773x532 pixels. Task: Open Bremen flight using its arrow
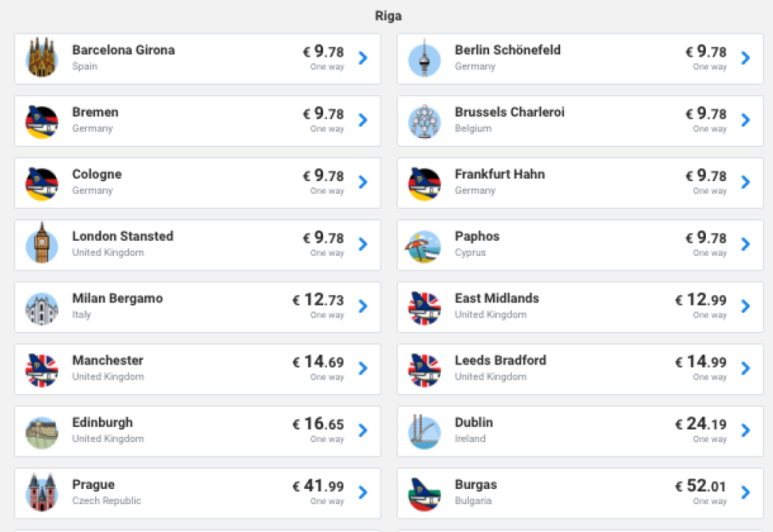pyautogui.click(x=363, y=120)
